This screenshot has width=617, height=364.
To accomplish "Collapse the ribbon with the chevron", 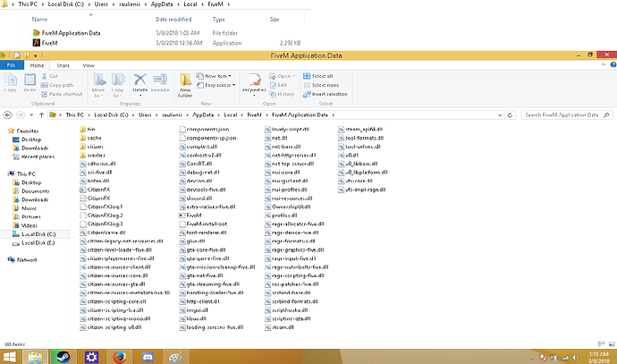I will pos(604,64).
